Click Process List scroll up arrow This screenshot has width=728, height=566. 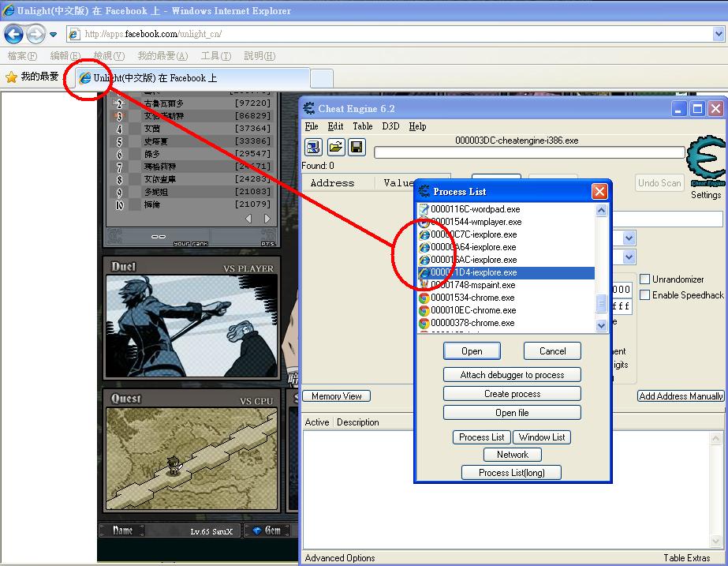601,211
